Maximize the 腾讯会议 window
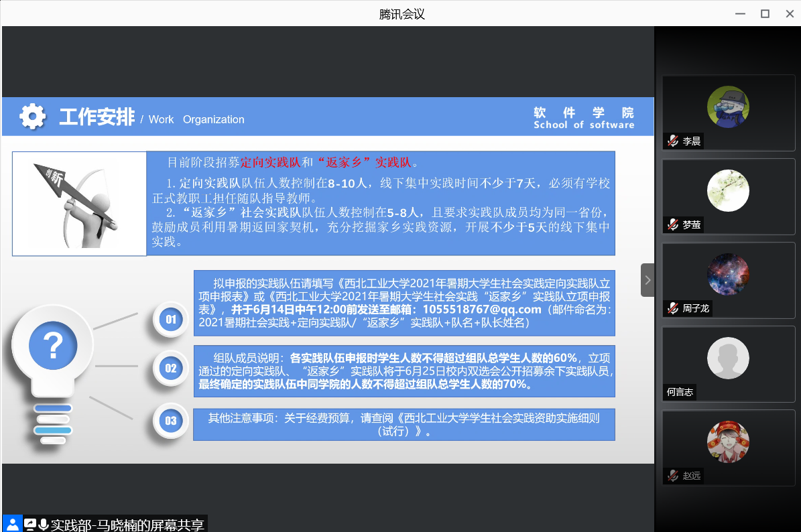This screenshot has height=532, width=801. point(765,13)
